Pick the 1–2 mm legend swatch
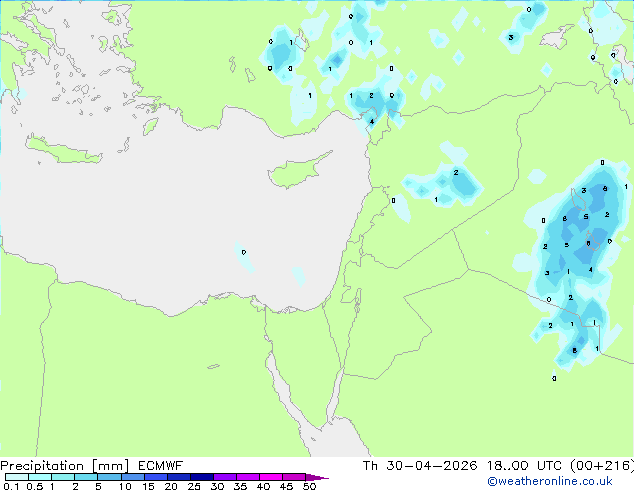This screenshot has height=490, width=634. [63, 477]
